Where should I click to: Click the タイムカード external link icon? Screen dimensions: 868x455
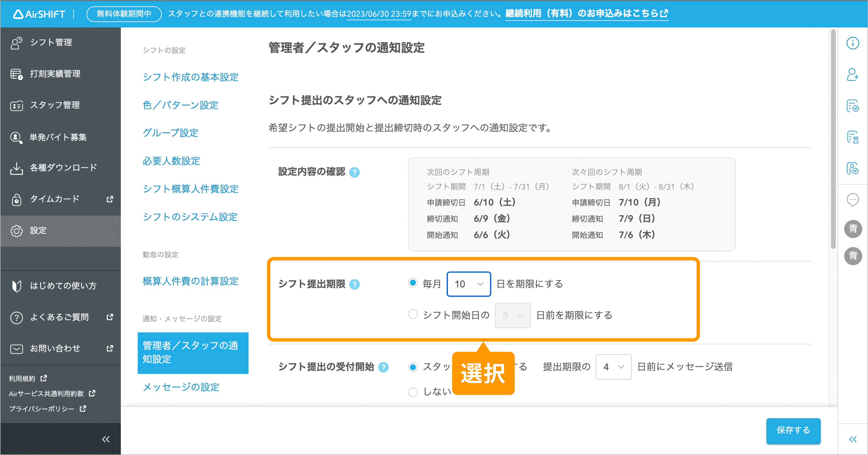110,199
